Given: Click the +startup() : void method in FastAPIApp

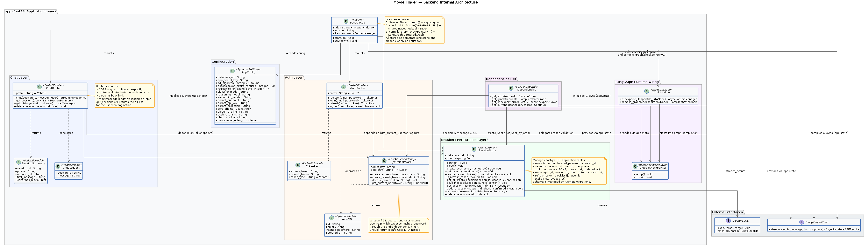Looking at the screenshot, I should [x=343, y=38].
